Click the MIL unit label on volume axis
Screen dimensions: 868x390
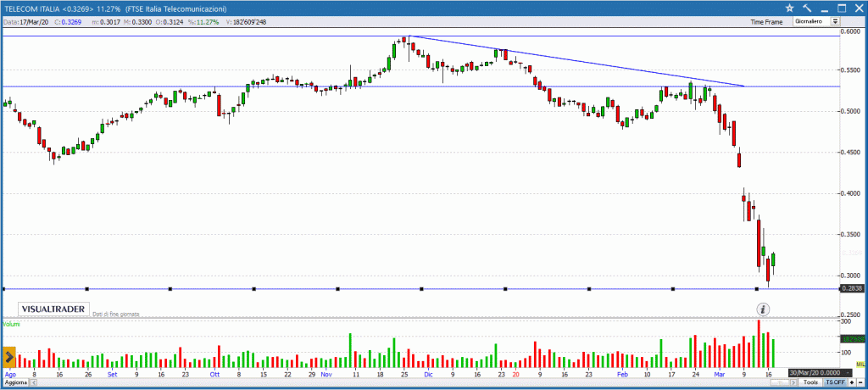[861, 364]
